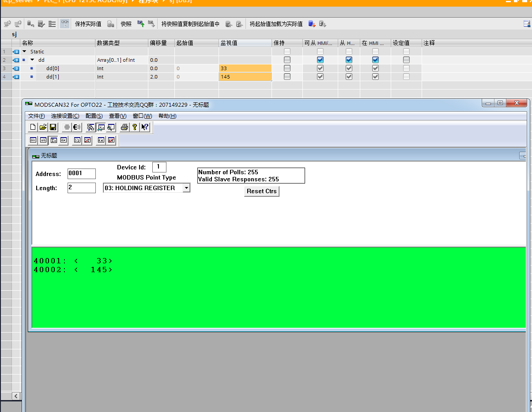Select the binary display format icon
The height and width of the screenshot is (412, 532).
click(33, 140)
